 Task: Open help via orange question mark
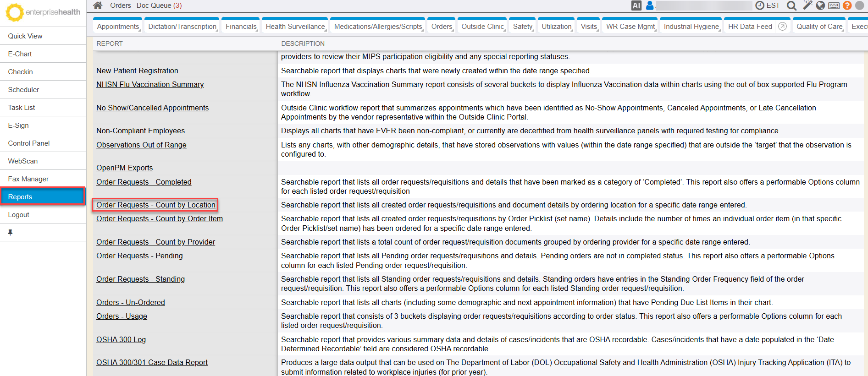[x=847, y=5]
